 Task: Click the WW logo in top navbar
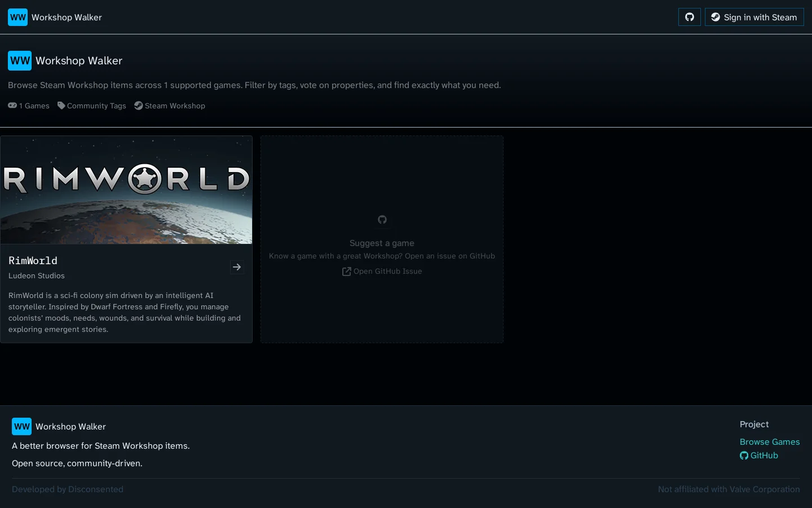tap(17, 17)
